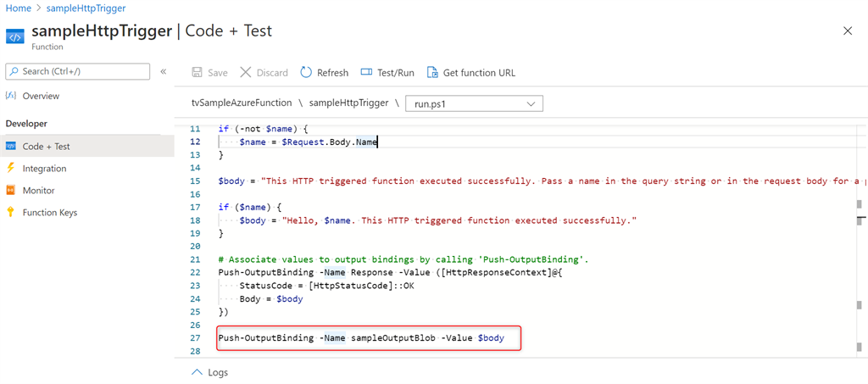Click the Get function URL icon
The height and width of the screenshot is (384, 868).
[432, 73]
